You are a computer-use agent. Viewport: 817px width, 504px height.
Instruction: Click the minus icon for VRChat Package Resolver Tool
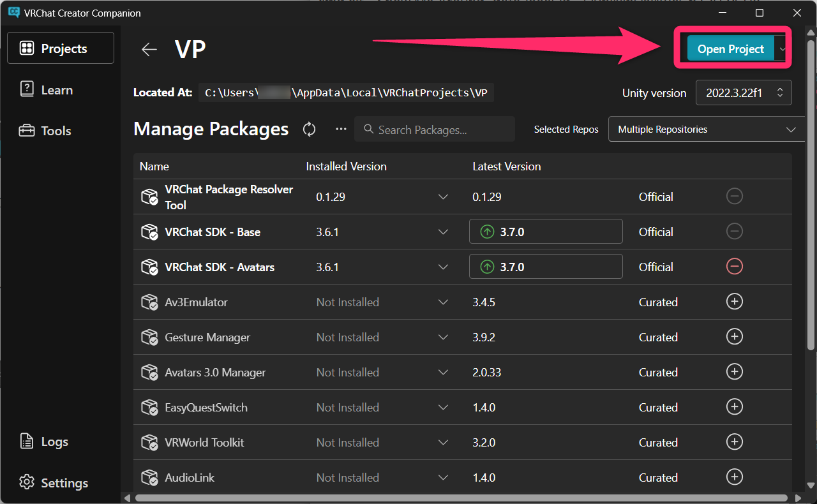(x=735, y=196)
